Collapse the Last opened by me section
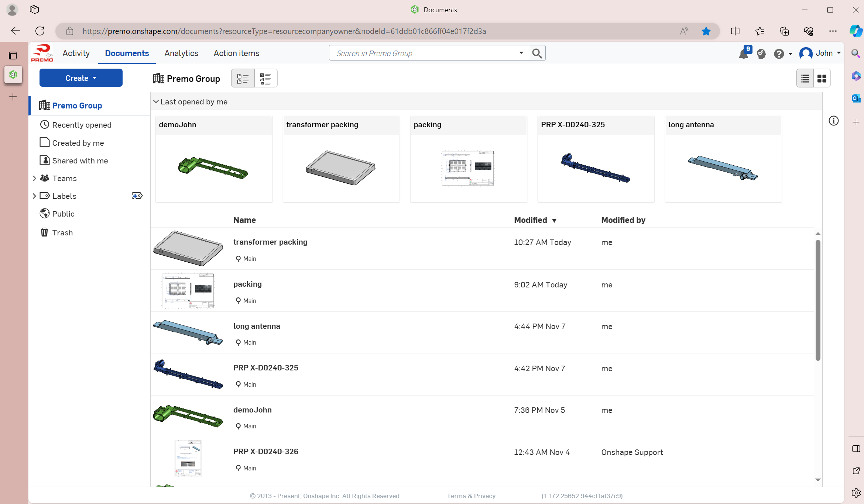Image resolution: width=864 pixels, height=504 pixels. (x=156, y=102)
